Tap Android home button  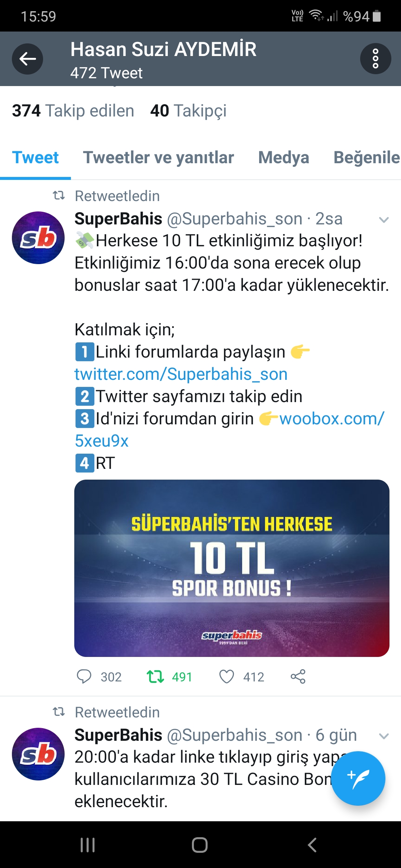click(200, 845)
